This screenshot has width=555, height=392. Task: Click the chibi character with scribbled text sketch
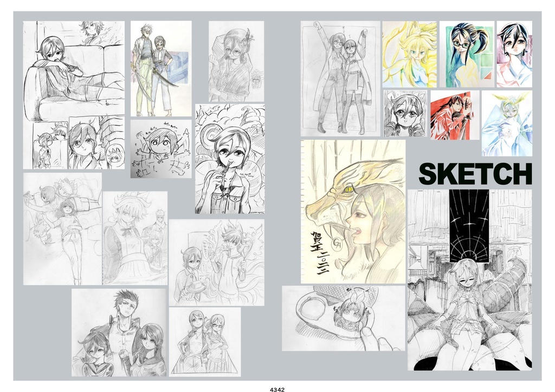pyautogui.click(x=161, y=149)
